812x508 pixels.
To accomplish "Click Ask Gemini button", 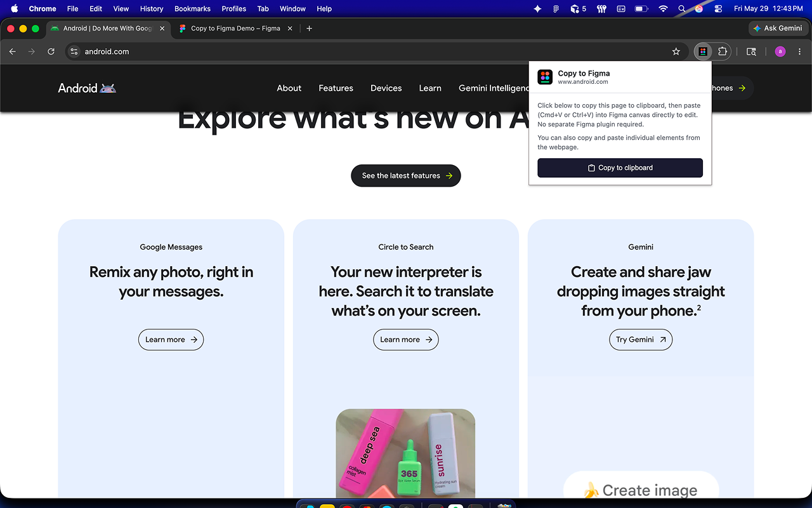I will tap(777, 29).
